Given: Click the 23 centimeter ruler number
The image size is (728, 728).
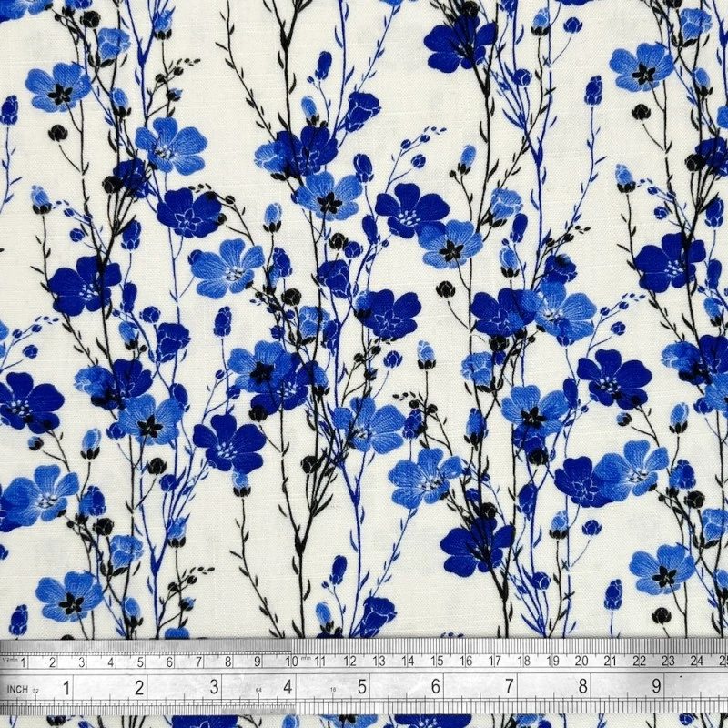Looking at the screenshot, I should [669, 662].
